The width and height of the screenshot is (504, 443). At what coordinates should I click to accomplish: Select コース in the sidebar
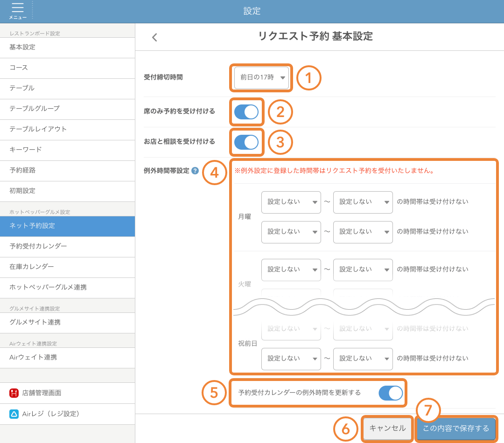67,68
